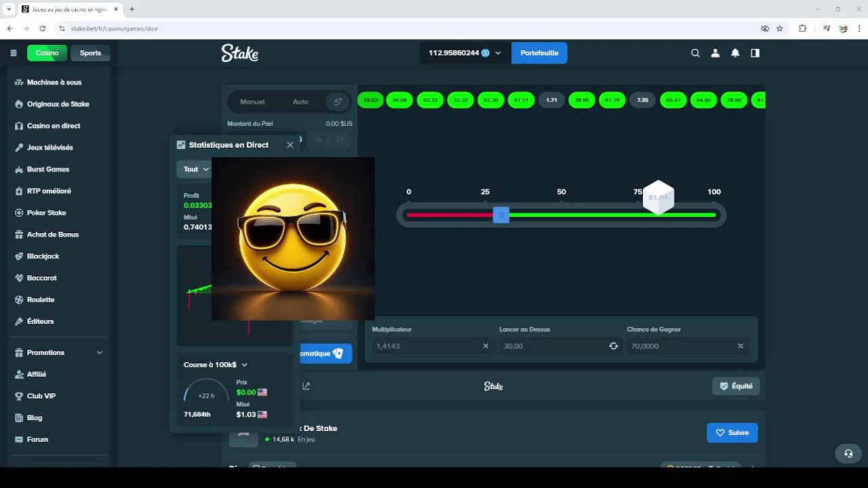This screenshot has height=488, width=868.
Task: Open Machines à sous
Action: pos(54,82)
